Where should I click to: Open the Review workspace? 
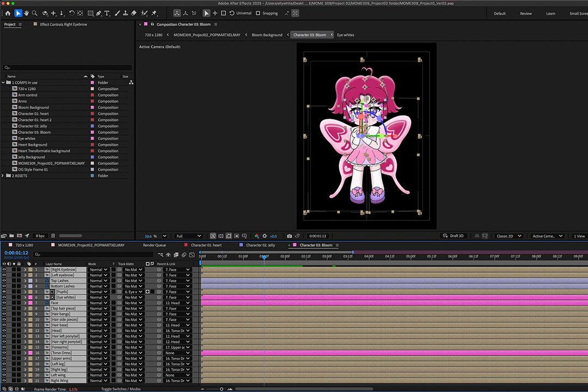coord(525,14)
